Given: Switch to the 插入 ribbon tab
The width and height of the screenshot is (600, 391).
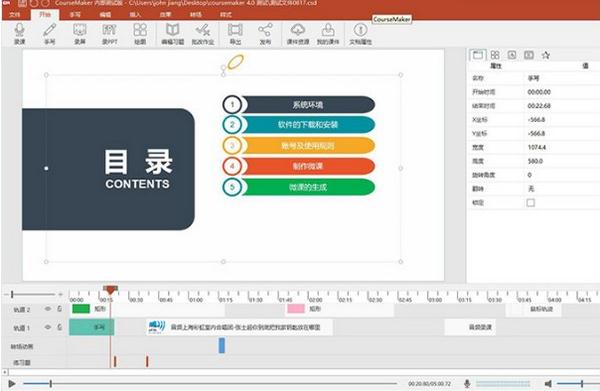Looking at the screenshot, I should click(135, 15).
